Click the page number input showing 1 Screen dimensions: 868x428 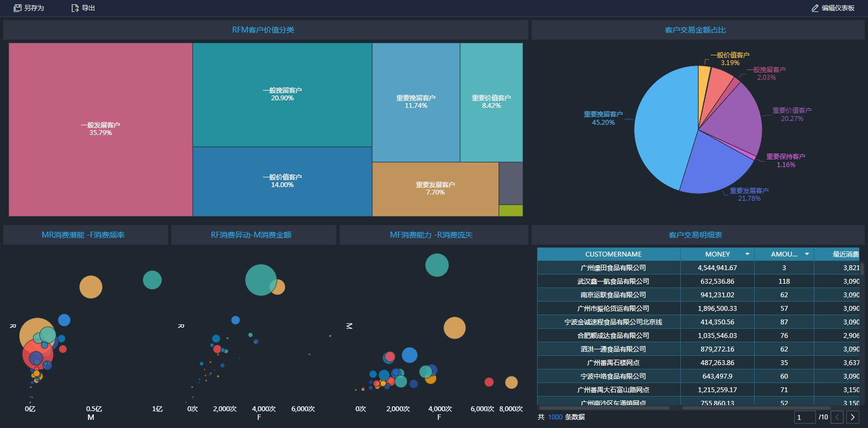click(x=805, y=417)
